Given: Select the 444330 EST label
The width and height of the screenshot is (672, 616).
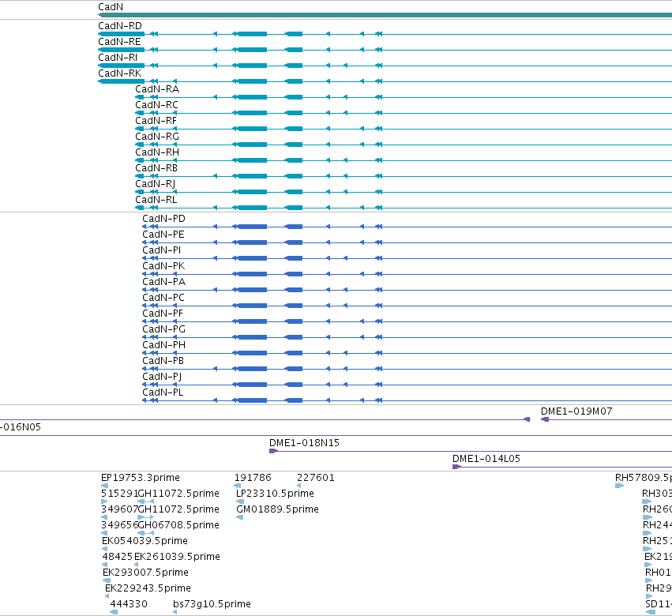Looking at the screenshot, I should coord(129,604).
